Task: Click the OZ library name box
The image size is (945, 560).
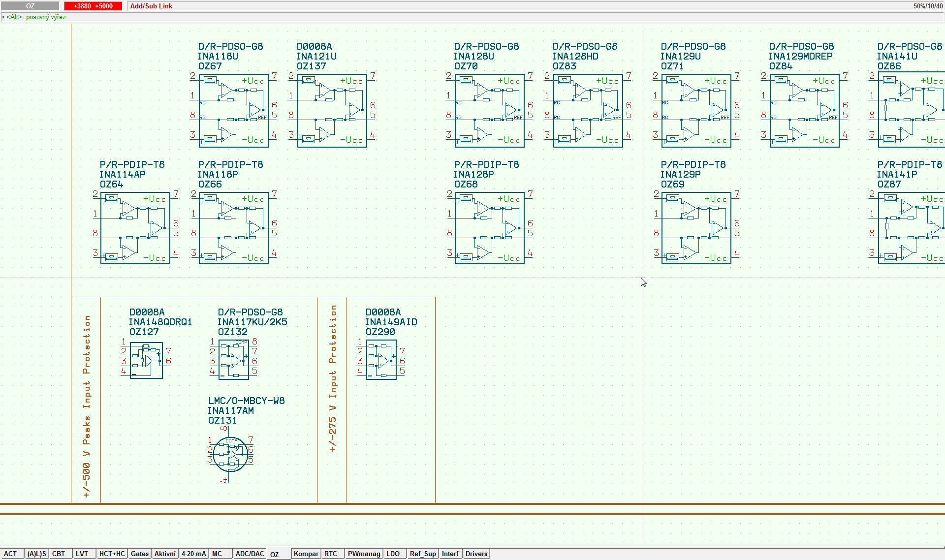Action: [30, 6]
